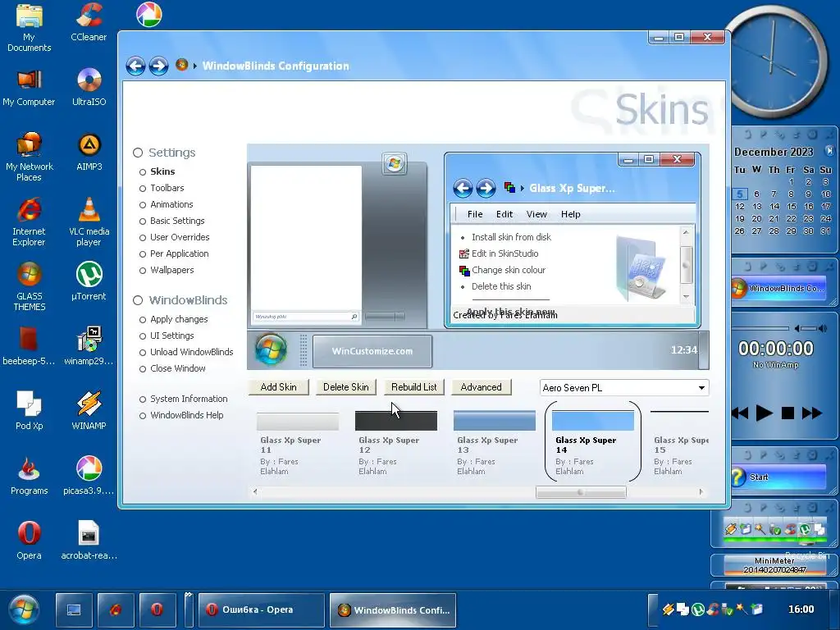Click the preview pane vertical scrollbar thumb
This screenshot has width=840, height=630.
coord(686,265)
